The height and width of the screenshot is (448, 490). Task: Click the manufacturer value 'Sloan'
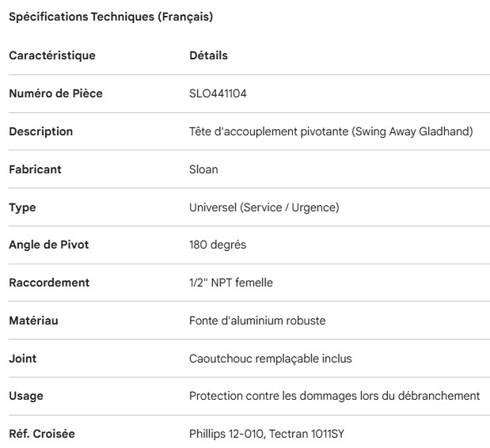(203, 169)
